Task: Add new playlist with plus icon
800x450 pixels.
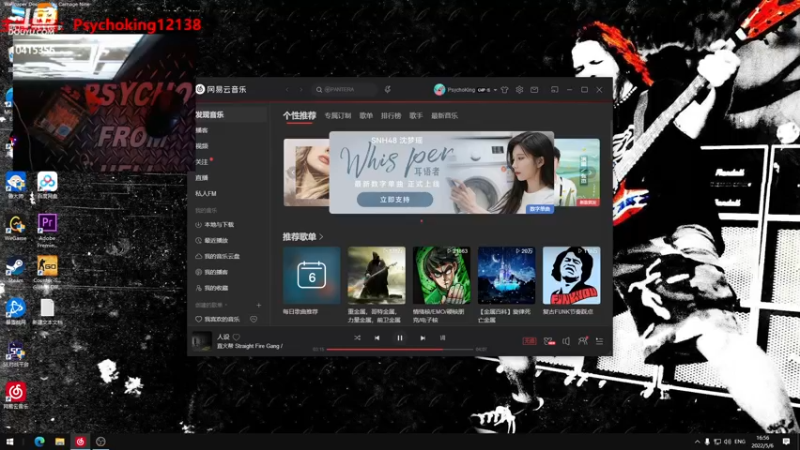Action: (x=259, y=305)
